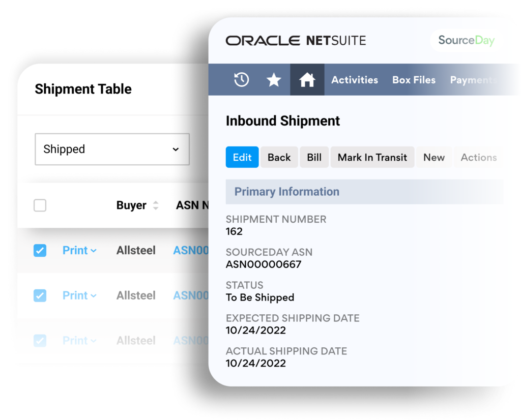This screenshot has height=420, width=521.
Task: Click the ACTUAL SHIPPING DATE label
Action: point(286,351)
